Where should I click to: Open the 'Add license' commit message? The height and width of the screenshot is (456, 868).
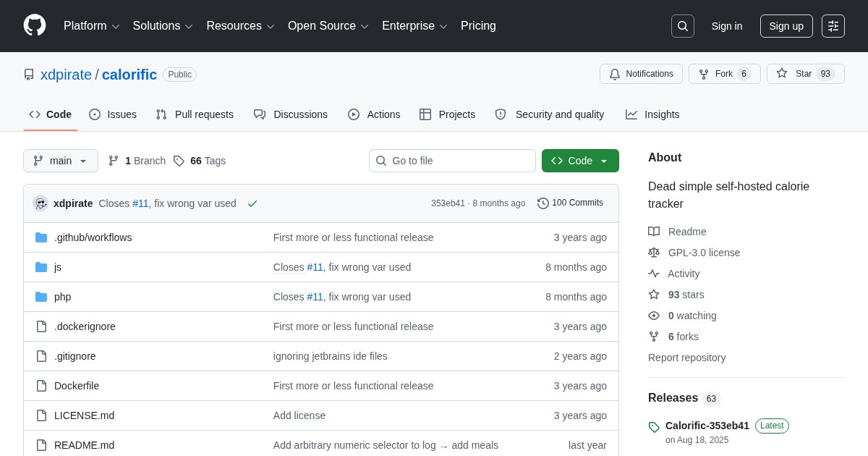(299, 415)
